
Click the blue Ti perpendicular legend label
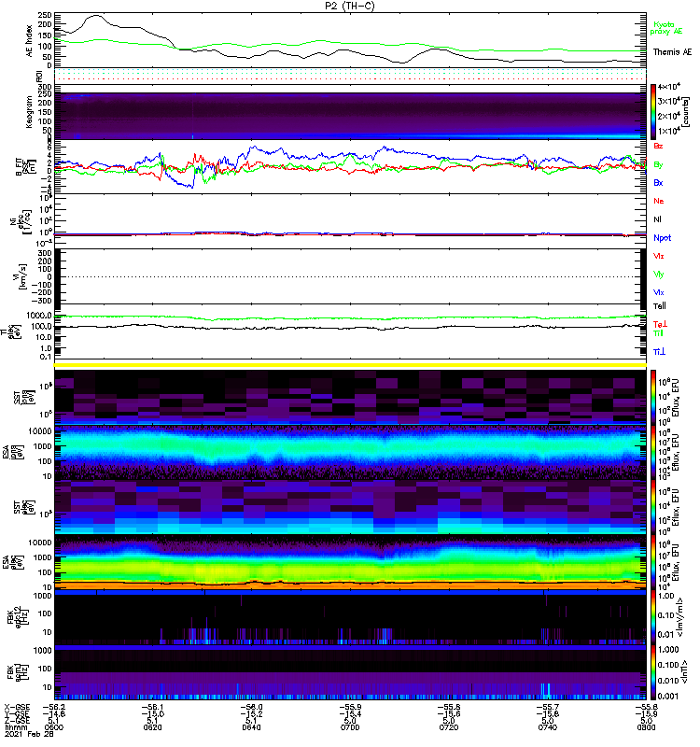coord(659,352)
